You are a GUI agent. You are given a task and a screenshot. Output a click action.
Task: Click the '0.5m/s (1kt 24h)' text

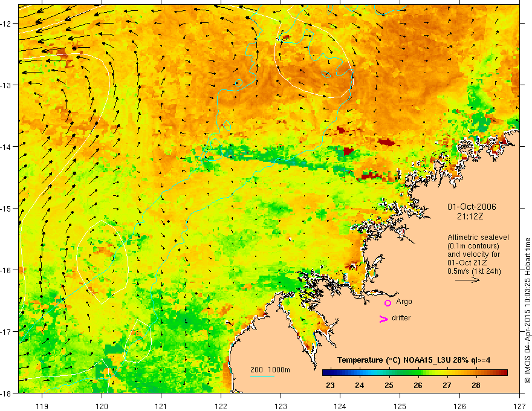click(474, 271)
